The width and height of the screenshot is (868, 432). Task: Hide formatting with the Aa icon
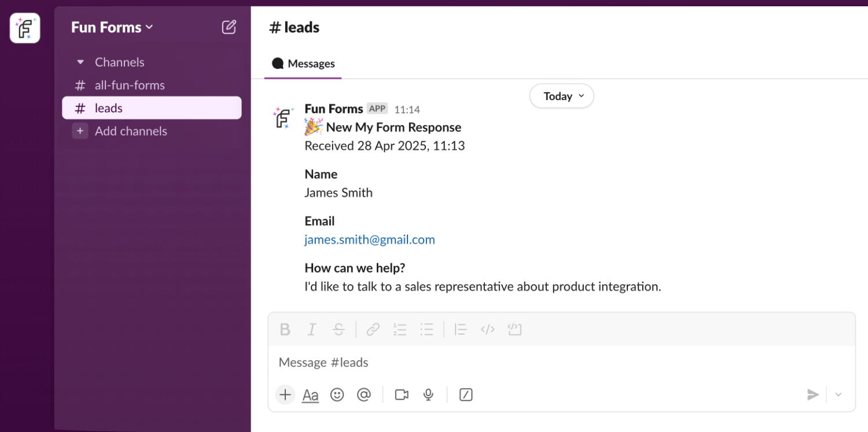tap(311, 396)
